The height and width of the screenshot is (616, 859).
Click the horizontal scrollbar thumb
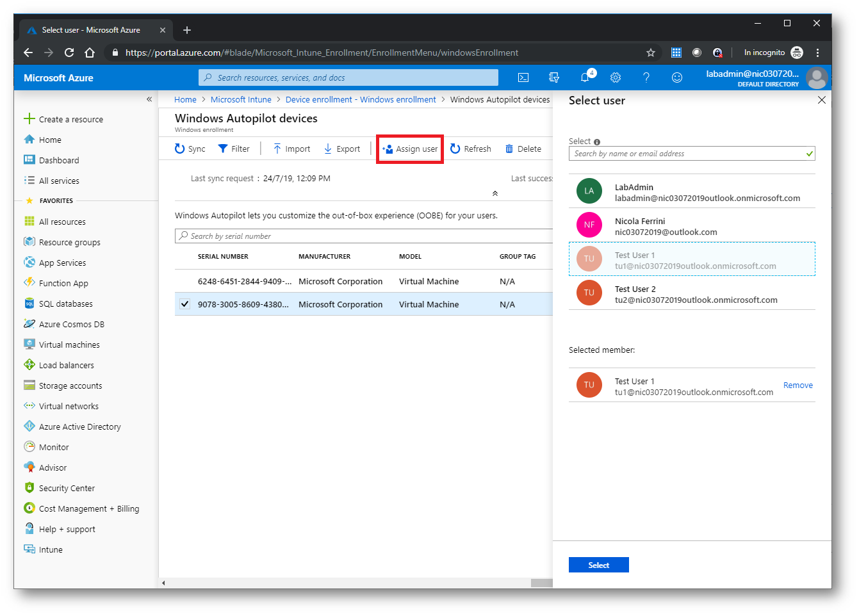542,583
